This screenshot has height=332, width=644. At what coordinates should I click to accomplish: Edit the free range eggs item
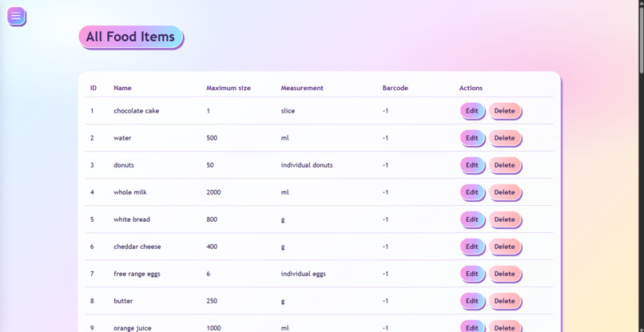(472, 274)
